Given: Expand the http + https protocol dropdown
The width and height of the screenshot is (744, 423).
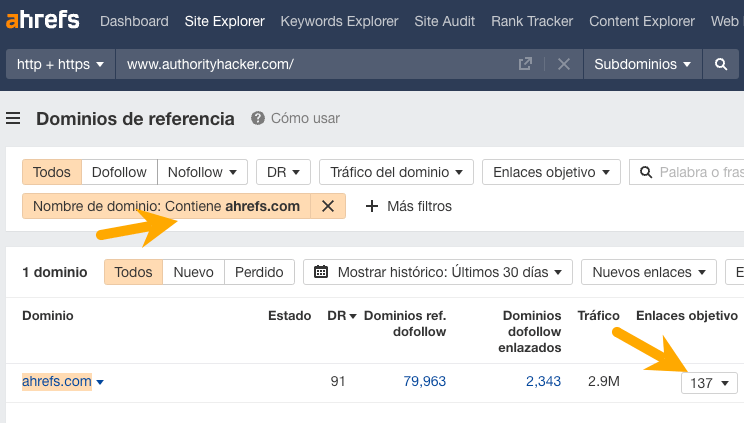Looking at the screenshot, I should coord(61,64).
